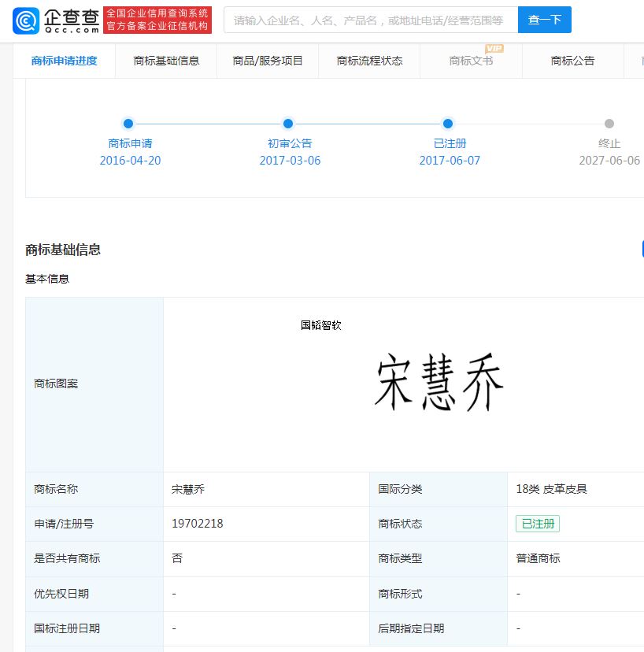Click the 是否共有商标 row label
The height and width of the screenshot is (652, 644).
[x=67, y=558]
